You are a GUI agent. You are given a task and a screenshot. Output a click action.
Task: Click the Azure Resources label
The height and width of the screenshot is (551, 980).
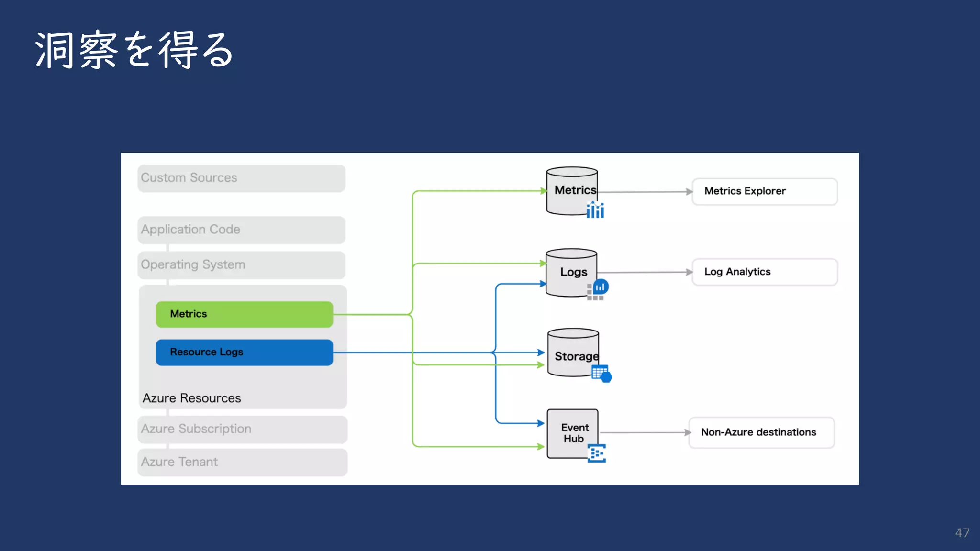[192, 398]
